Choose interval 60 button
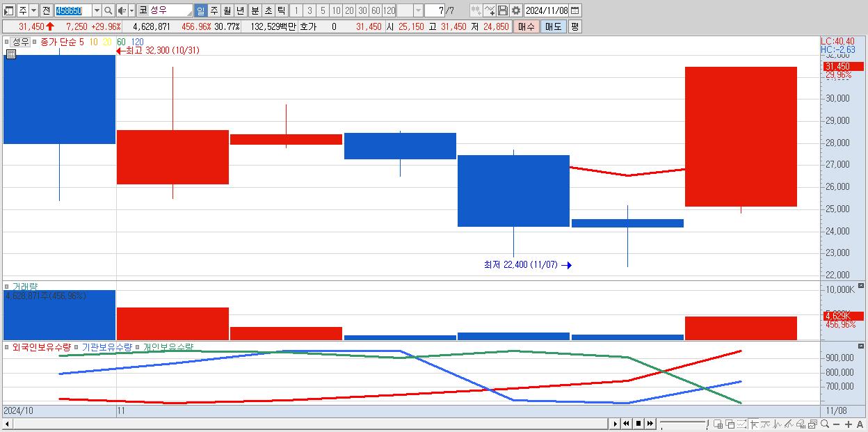Viewport: 868px width, 432px height. coord(376,10)
